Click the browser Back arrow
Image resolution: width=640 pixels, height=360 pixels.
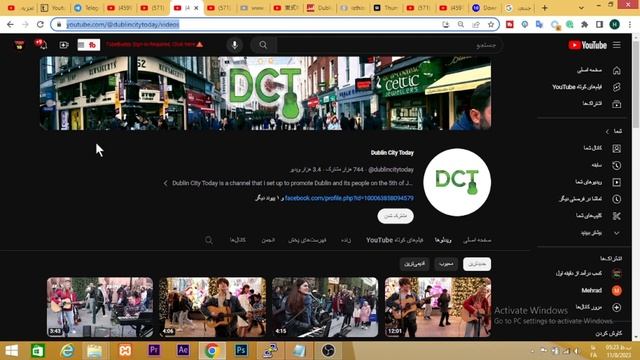click(10, 24)
